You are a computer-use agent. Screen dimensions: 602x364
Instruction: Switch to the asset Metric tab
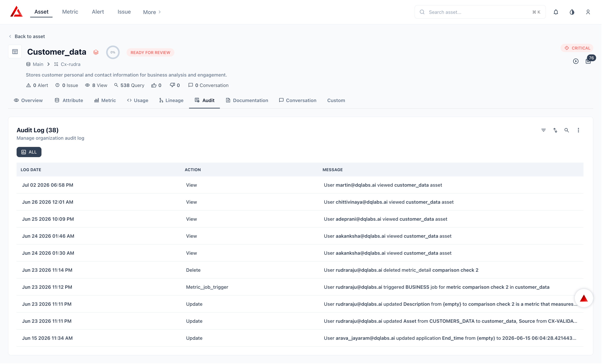tap(105, 100)
